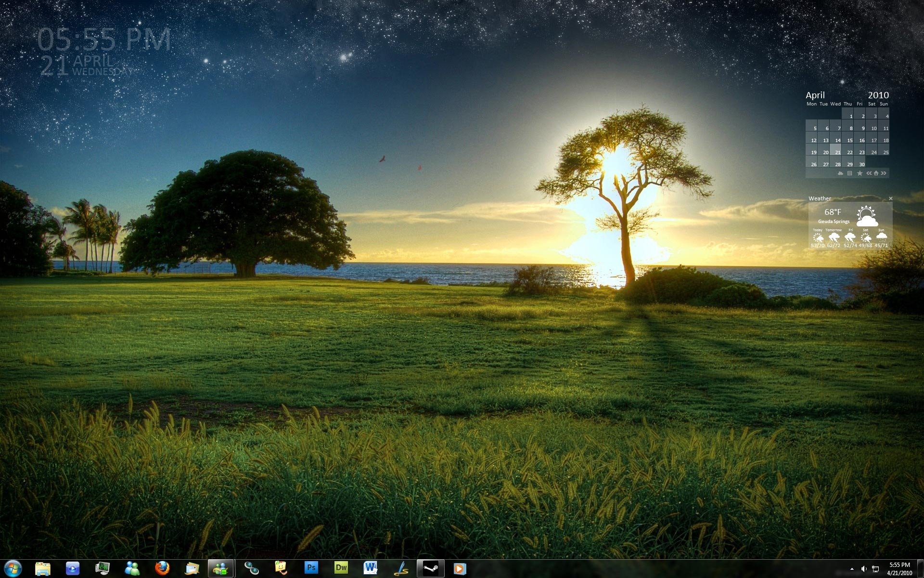Launch Firefox from the taskbar
This screenshot has height=578, width=924.
[x=162, y=568]
